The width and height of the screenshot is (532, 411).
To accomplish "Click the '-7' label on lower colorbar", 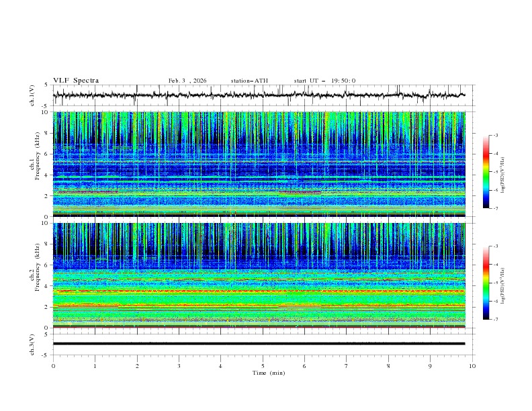I will coord(496,320).
